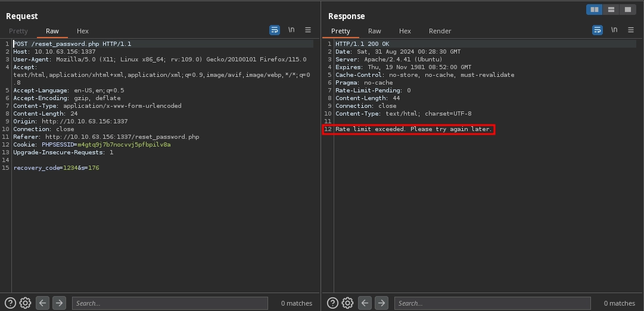Viewport: 644px width, 311px height.
Task: Go to next match in Response search
Action: pos(381,303)
